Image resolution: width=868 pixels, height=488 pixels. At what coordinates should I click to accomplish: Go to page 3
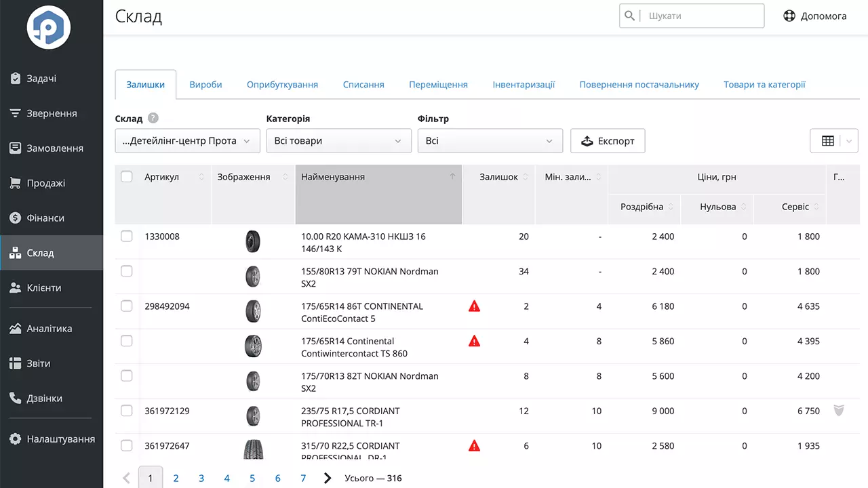click(201, 478)
